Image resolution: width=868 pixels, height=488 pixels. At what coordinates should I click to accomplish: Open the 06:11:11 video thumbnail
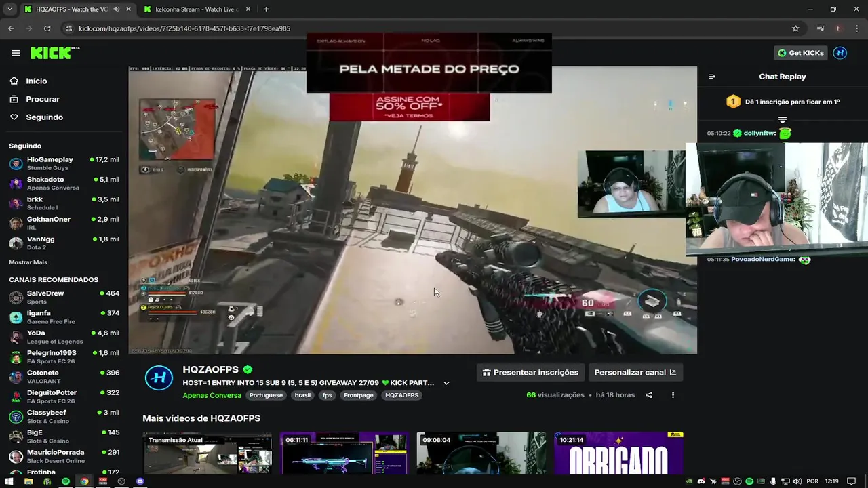click(344, 453)
